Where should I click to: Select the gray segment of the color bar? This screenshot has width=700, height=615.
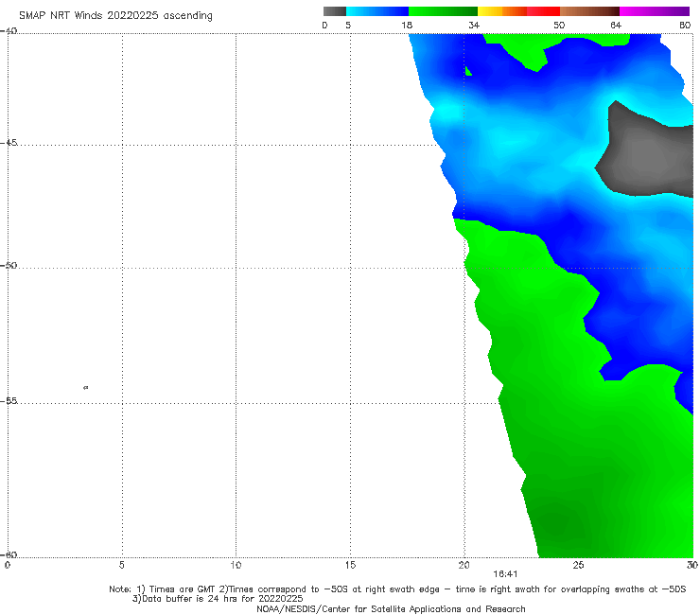coord(335,11)
